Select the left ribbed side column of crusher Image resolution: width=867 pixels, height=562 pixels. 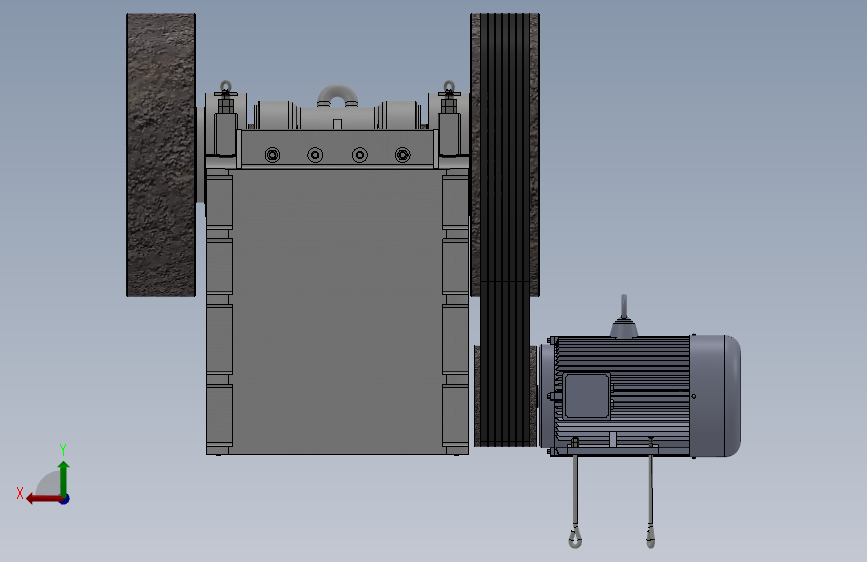click(220, 311)
